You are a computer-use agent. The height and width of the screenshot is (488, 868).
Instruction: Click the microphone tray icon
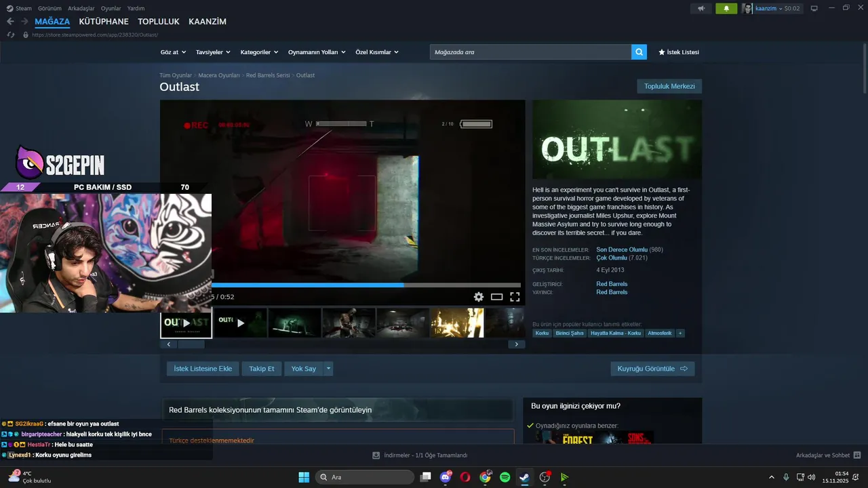(786, 477)
